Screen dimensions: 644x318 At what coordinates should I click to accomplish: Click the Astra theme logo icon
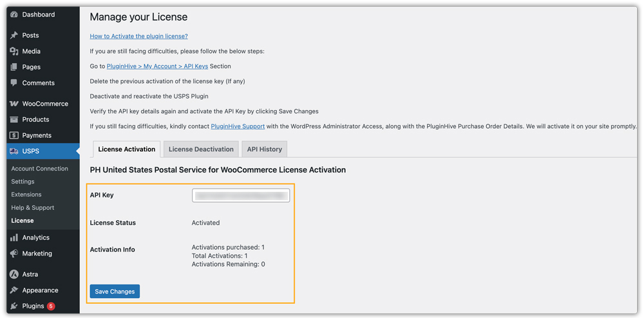click(x=14, y=274)
